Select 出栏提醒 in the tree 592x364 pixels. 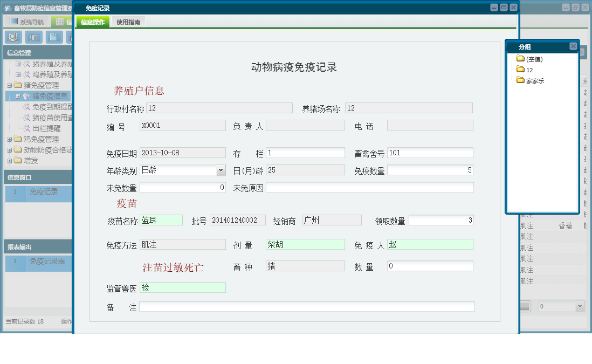tap(46, 129)
